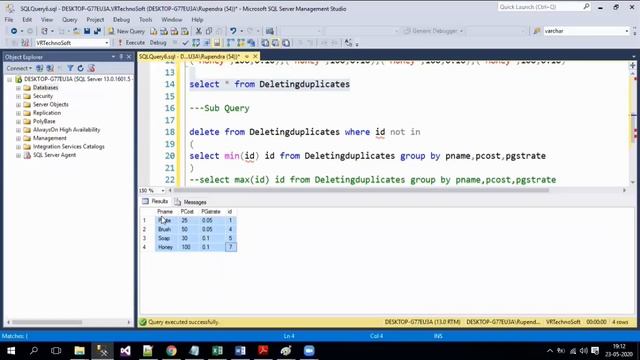Click the Undo arrow icon

[233, 31]
